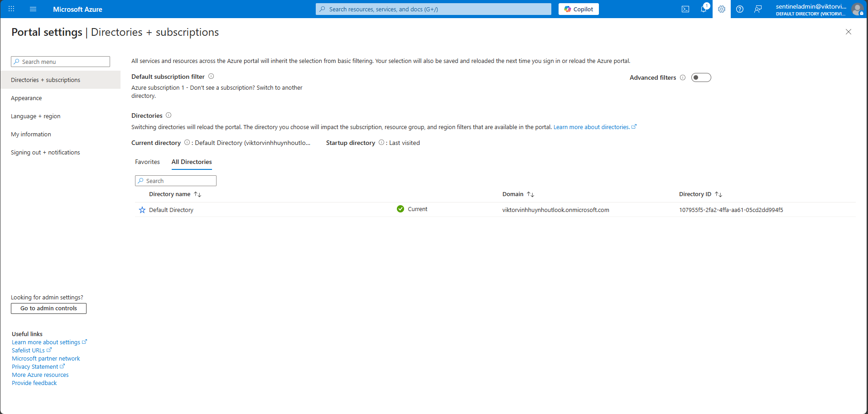Open Microsoft partner network link
Viewport: 868px width, 414px height.
tap(46, 359)
